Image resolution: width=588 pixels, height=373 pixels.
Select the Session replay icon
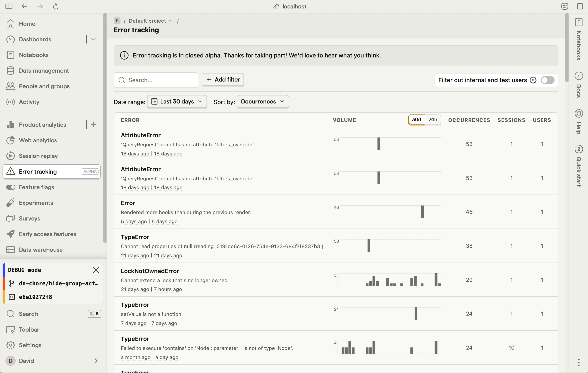click(x=11, y=156)
